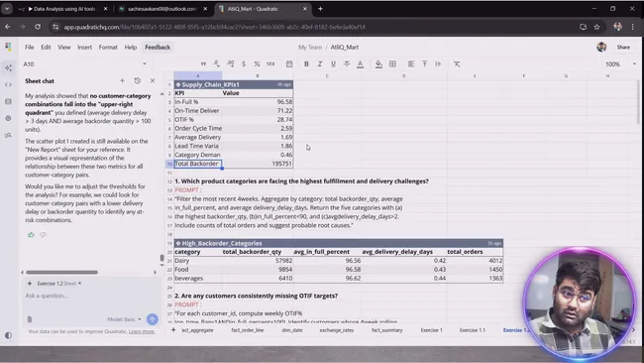
Task: Apply percent number format
Action: [x=257, y=64]
